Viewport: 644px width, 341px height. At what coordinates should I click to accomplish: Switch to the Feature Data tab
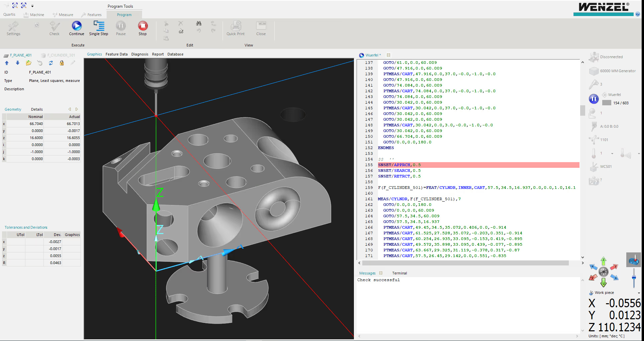[116, 54]
